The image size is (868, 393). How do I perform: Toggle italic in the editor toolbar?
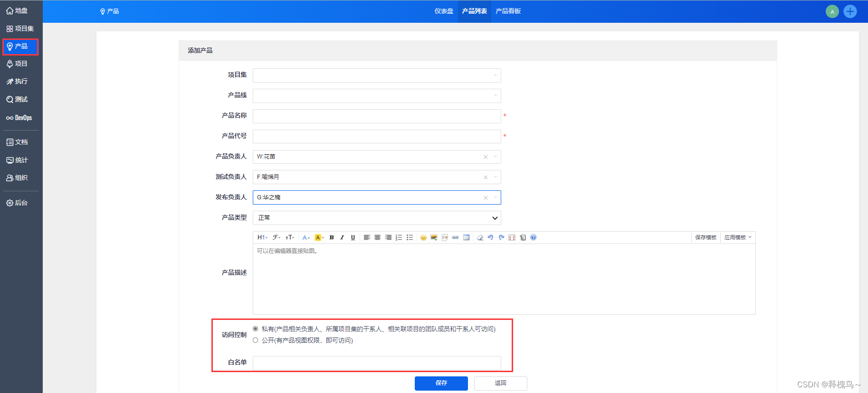[342, 237]
